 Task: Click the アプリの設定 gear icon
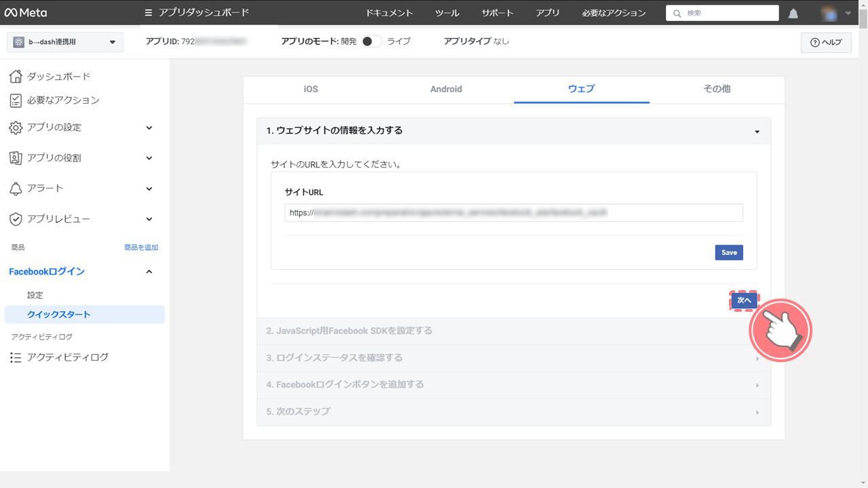[16, 127]
